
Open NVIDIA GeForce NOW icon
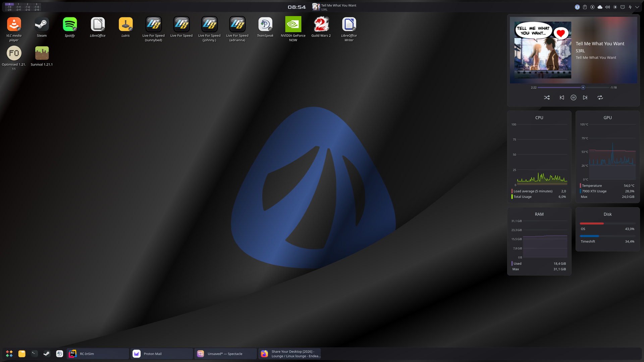[x=293, y=29]
